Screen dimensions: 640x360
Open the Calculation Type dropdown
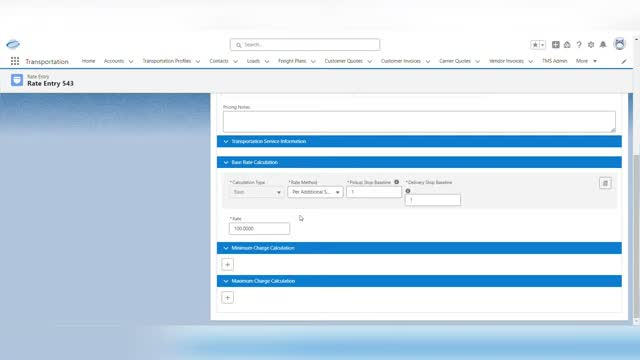click(x=256, y=192)
